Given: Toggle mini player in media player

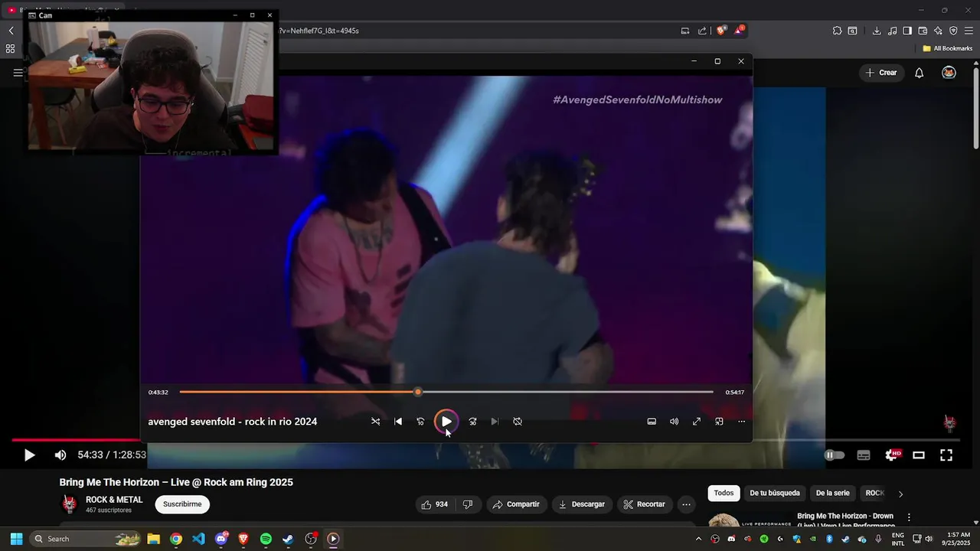Looking at the screenshot, I should coord(719,422).
